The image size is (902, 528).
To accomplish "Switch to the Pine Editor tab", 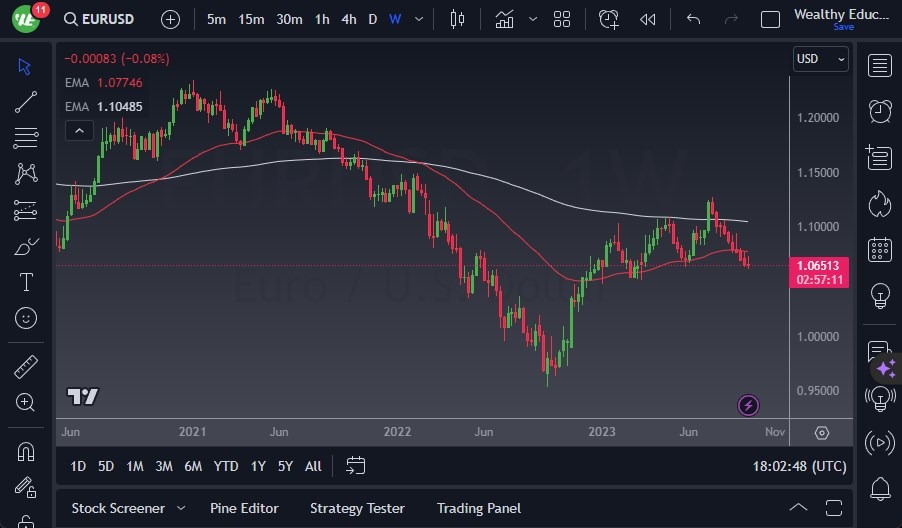I will [x=244, y=508].
